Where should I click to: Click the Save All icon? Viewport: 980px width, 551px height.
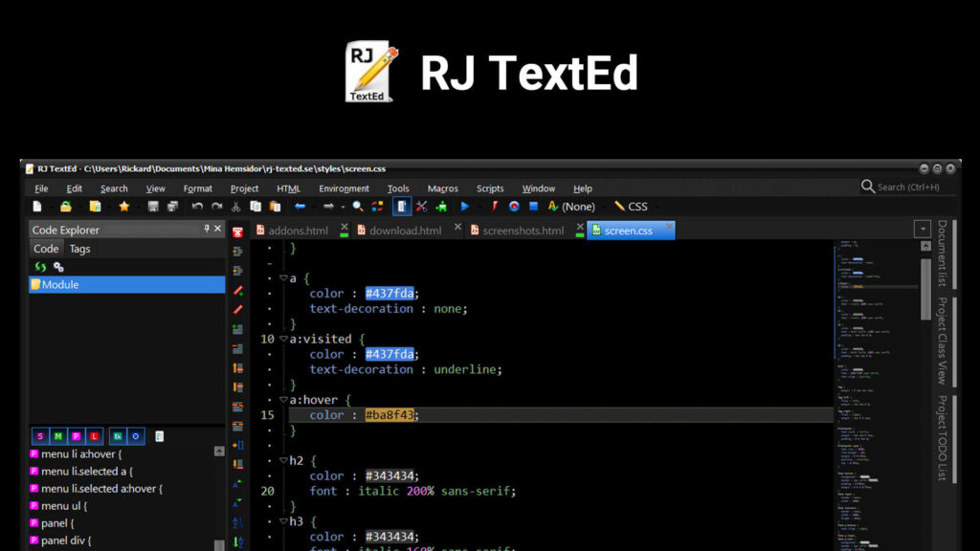[x=172, y=207]
